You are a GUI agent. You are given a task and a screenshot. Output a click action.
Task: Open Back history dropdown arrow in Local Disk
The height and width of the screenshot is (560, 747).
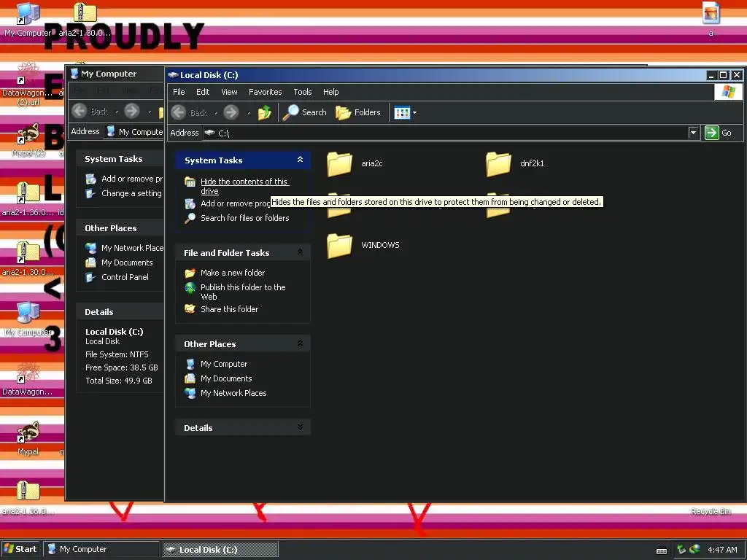(216, 113)
